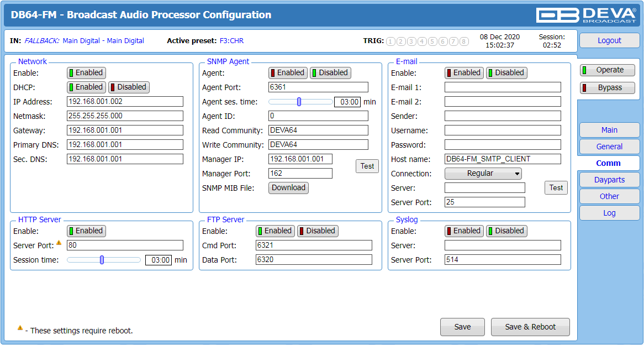Viewport: 644px width, 345px height.
Task: Enable the SNMP Agent
Action: tap(288, 73)
